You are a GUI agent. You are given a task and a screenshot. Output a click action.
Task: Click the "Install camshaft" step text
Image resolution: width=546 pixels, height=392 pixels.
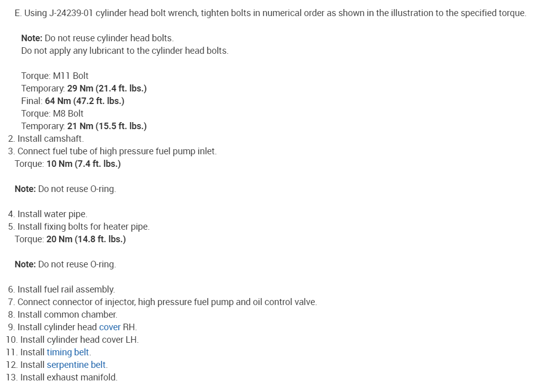point(50,139)
